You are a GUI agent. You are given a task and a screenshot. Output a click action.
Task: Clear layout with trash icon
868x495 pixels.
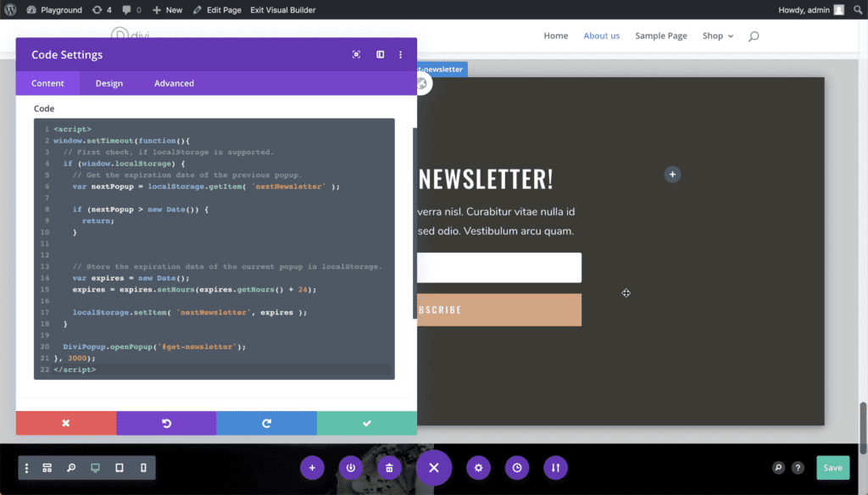(x=390, y=468)
